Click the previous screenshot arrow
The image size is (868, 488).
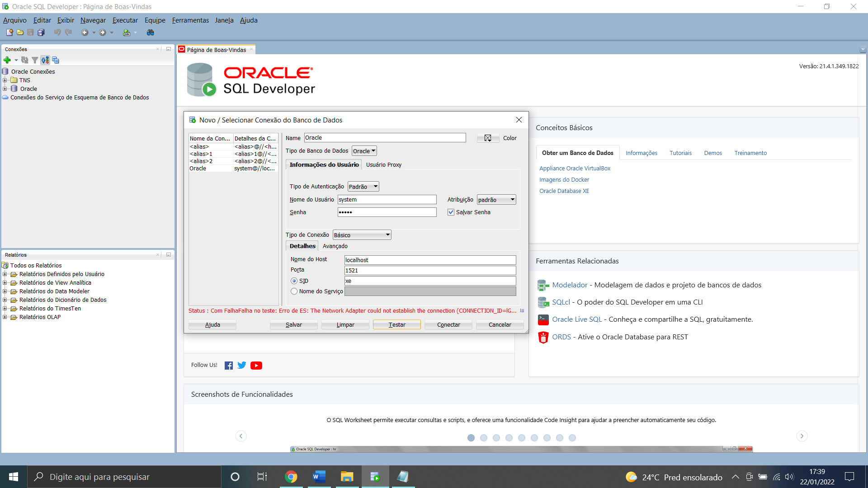click(x=241, y=436)
